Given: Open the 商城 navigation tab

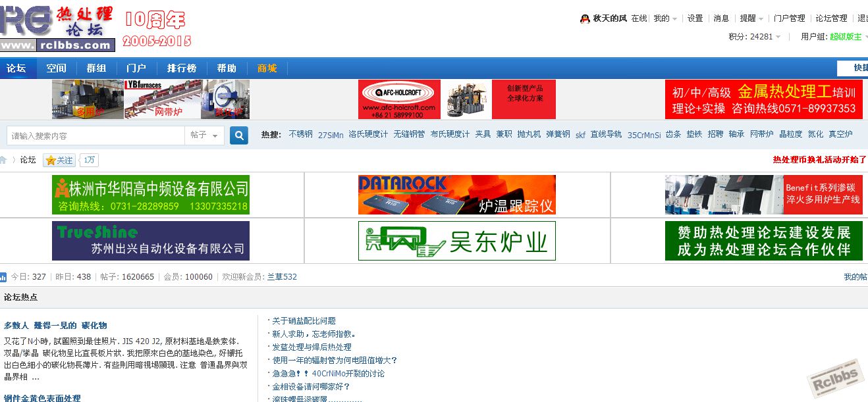Looking at the screenshot, I should click(267, 68).
